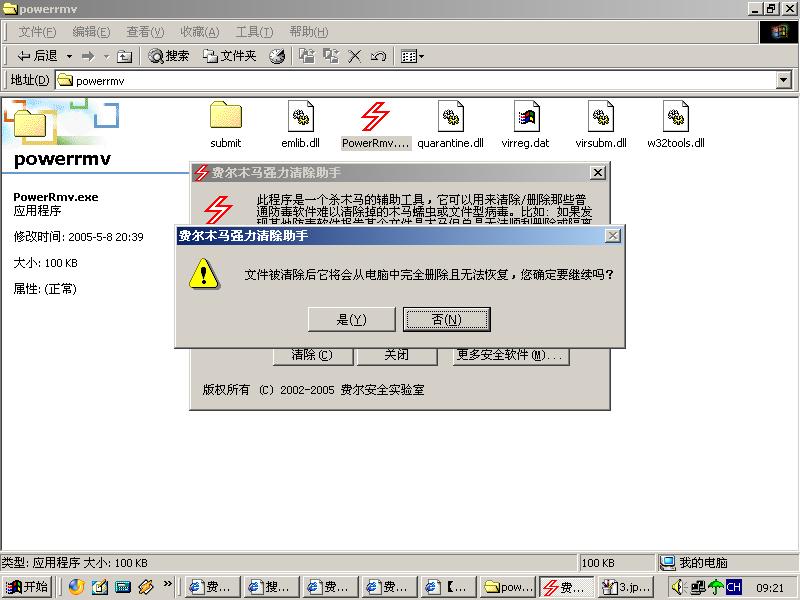The width and height of the screenshot is (800, 600).
Task: Click the Undo toolbar icon
Action: [x=378, y=56]
